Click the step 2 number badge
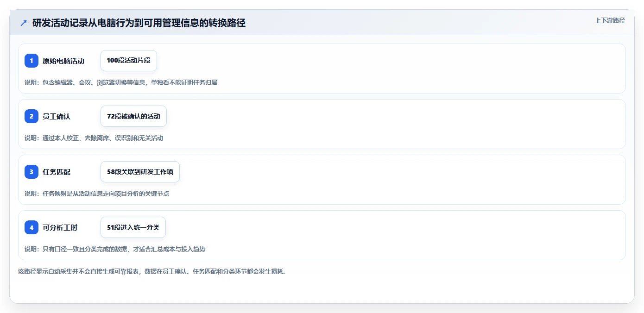The height and width of the screenshot is (313, 644). [x=32, y=116]
